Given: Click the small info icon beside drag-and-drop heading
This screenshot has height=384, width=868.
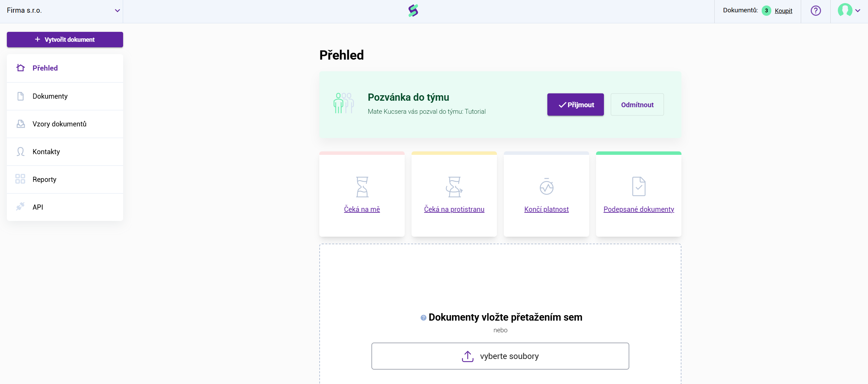Looking at the screenshot, I should pos(423,318).
